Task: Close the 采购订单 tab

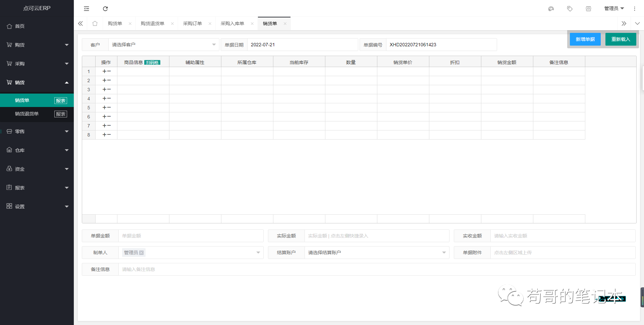Action: tap(210, 23)
